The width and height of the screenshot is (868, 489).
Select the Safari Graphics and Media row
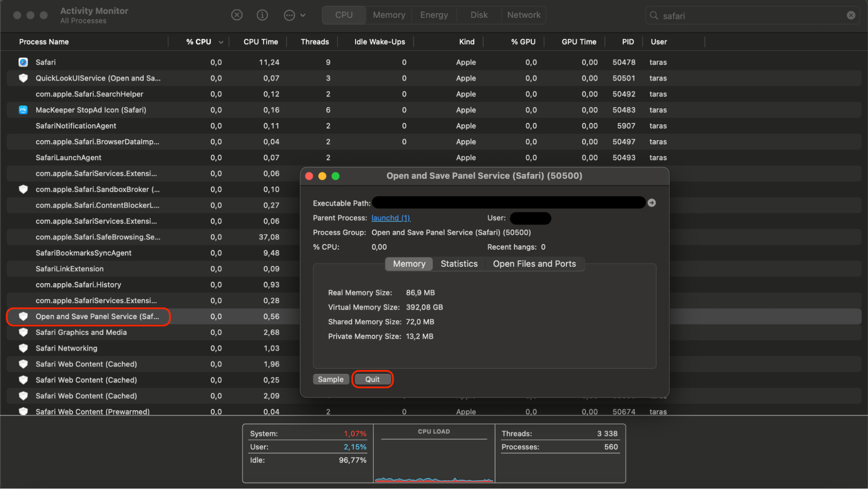pyautogui.click(x=81, y=332)
